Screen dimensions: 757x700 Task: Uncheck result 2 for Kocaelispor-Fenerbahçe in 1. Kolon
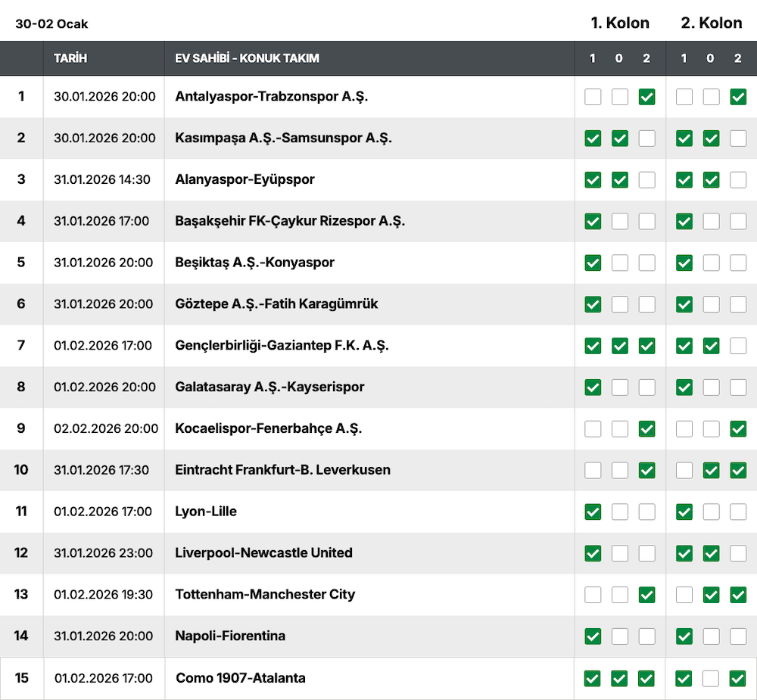646,429
